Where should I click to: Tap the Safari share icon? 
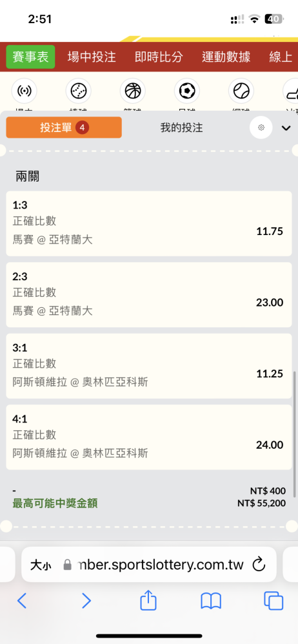click(x=148, y=601)
